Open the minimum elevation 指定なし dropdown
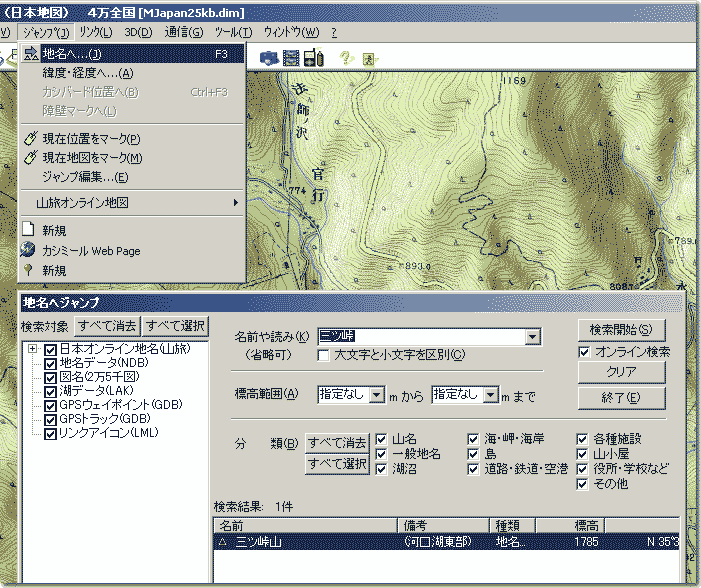The width and height of the screenshot is (701, 588). [x=377, y=395]
